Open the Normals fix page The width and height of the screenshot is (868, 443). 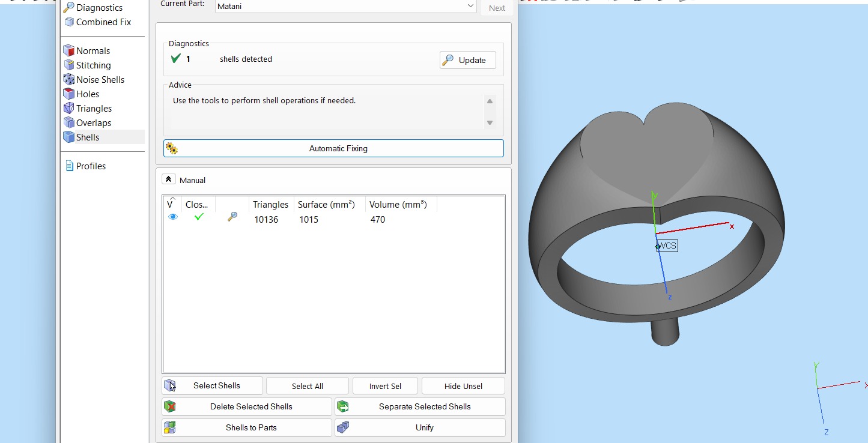[87, 51]
